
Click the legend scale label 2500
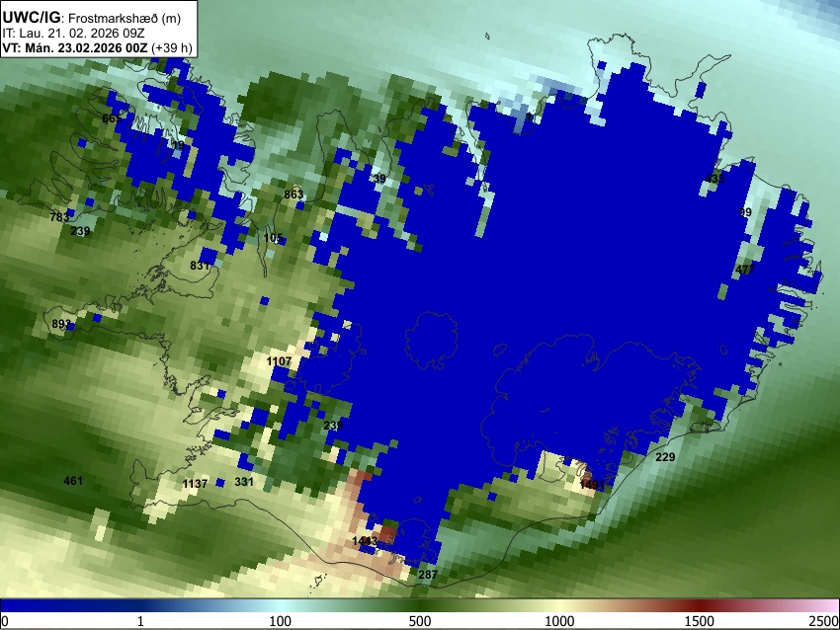click(x=824, y=621)
